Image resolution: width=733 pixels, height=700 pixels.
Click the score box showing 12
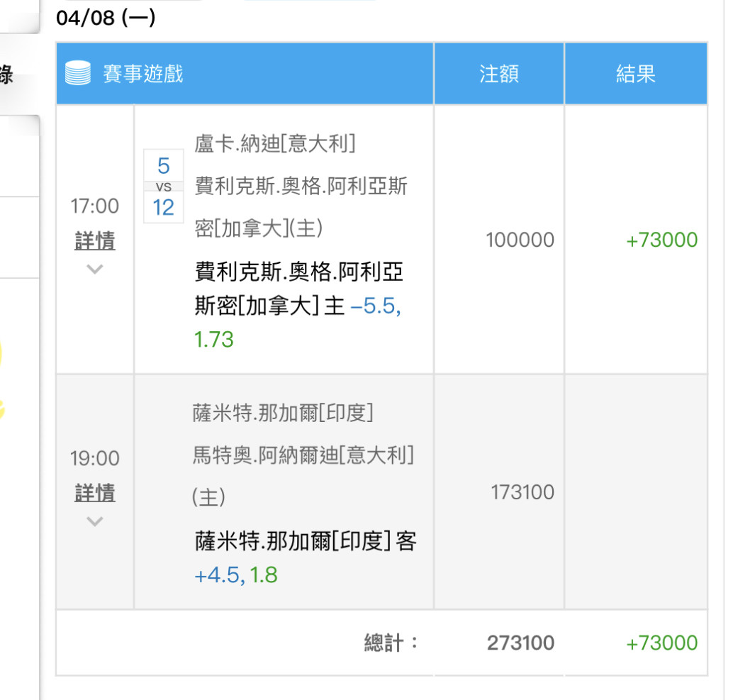click(163, 207)
